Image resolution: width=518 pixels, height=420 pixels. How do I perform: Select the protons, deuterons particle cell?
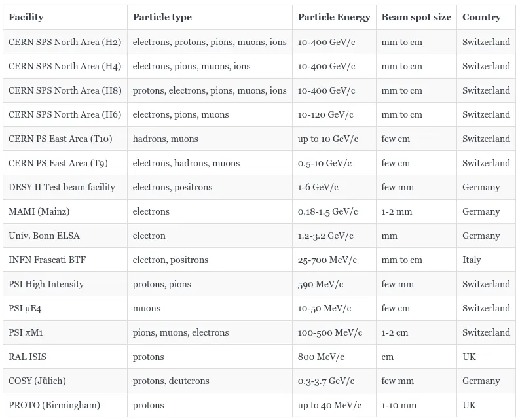point(210,381)
